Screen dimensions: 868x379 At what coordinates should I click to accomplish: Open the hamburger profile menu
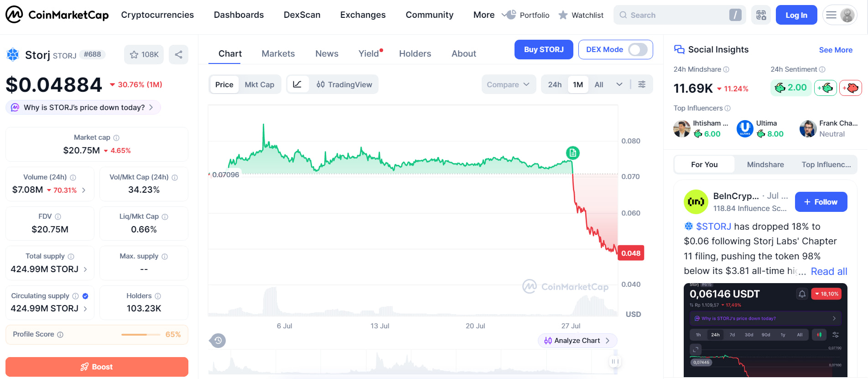point(840,15)
